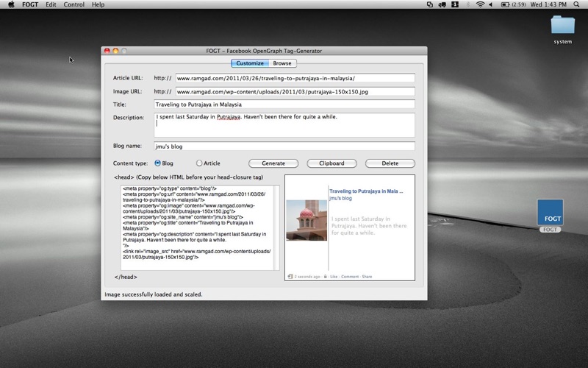The width and height of the screenshot is (588, 368).
Task: Click the Comment link in the preview
Action: 350,277
